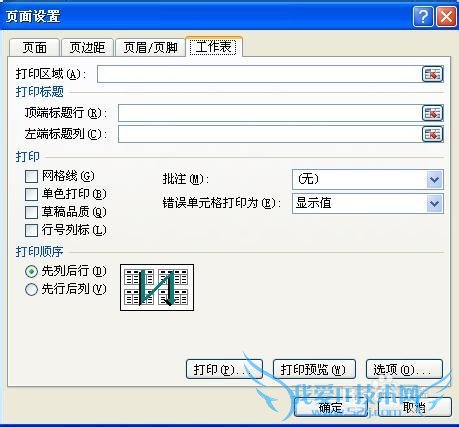
Task: Open the 批注 dropdown list
Action: tap(434, 180)
